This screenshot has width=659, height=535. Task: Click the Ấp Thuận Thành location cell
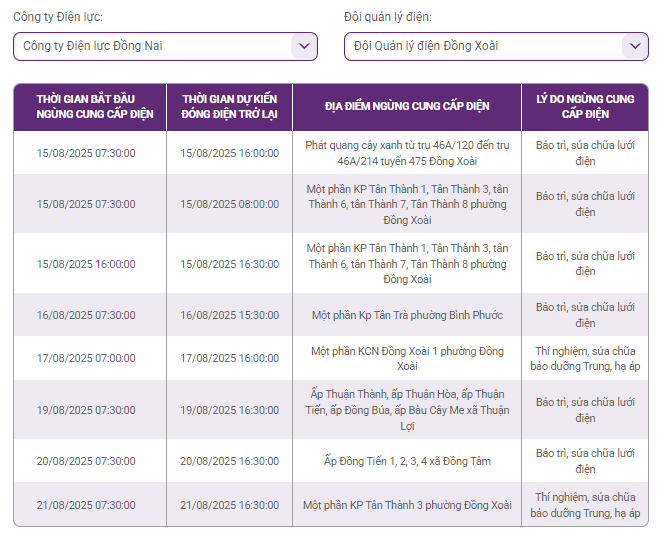(x=407, y=410)
